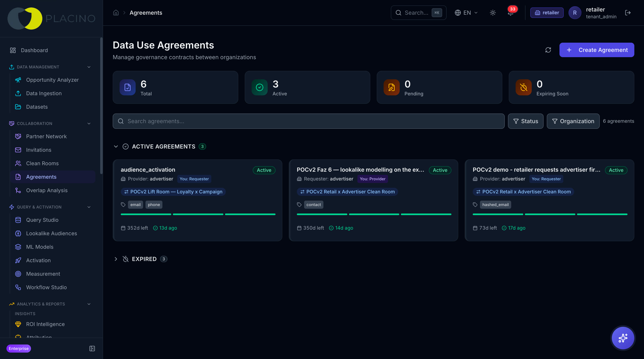The height and width of the screenshot is (359, 644).
Task: Click the Pending orange file icon
Action: tap(391, 87)
